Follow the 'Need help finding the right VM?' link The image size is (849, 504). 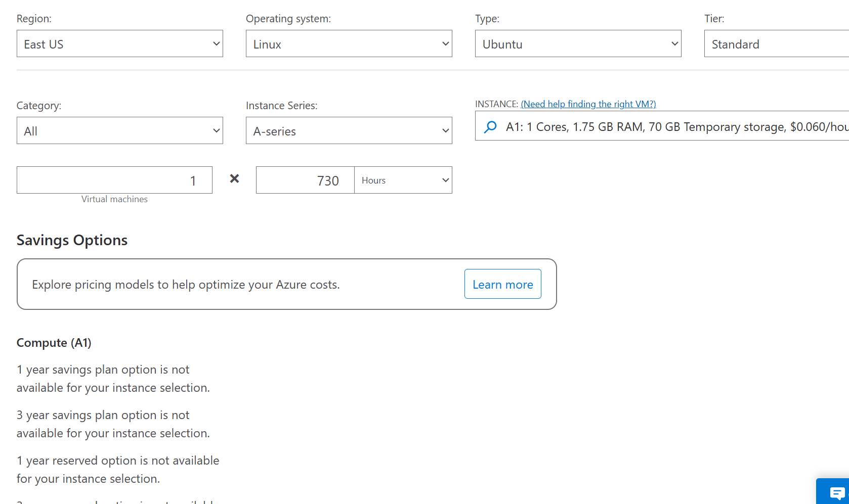click(x=588, y=104)
